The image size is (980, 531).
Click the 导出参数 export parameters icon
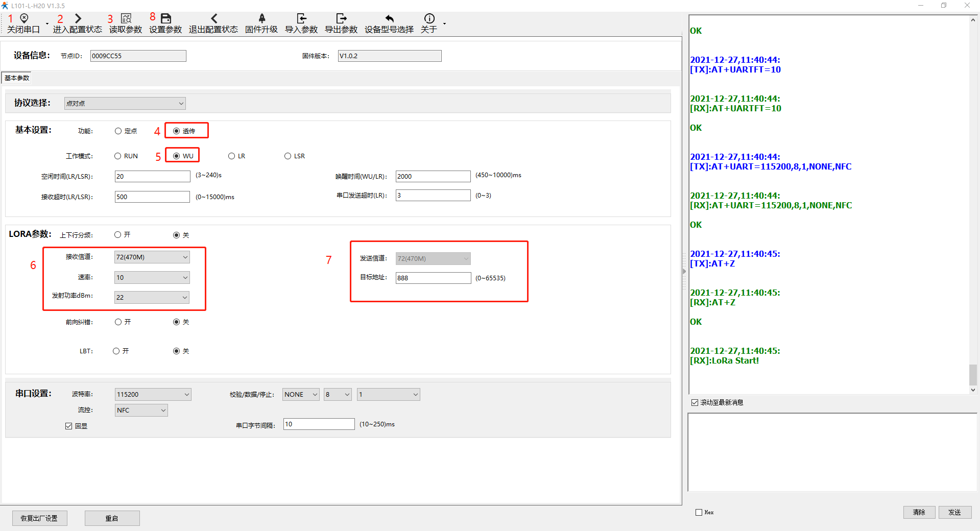pyautogui.click(x=341, y=19)
